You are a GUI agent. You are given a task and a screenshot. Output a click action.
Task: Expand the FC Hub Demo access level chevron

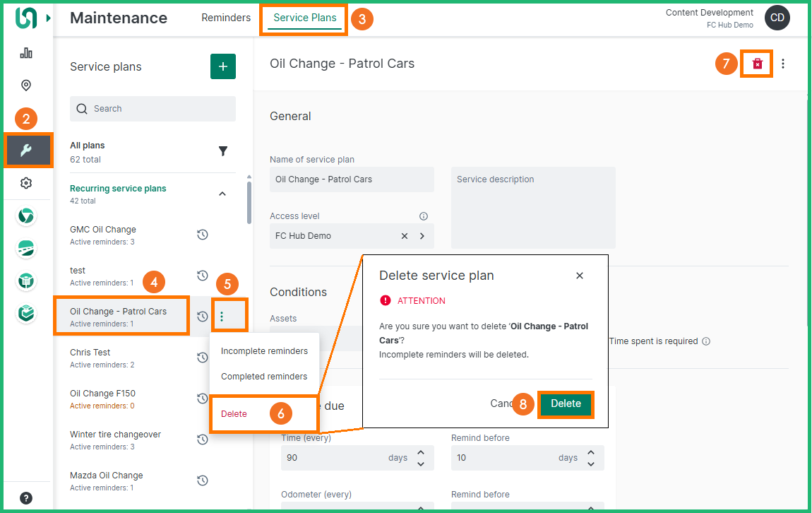pyautogui.click(x=422, y=236)
